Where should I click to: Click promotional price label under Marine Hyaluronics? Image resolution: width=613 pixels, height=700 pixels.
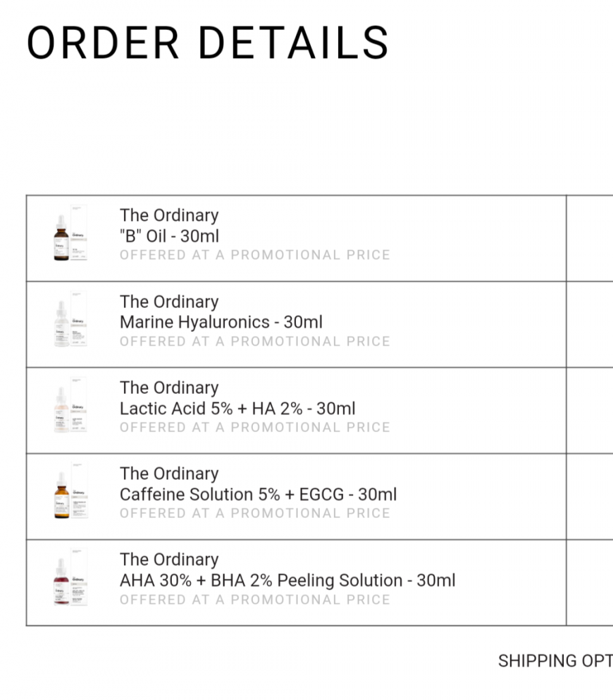click(255, 341)
